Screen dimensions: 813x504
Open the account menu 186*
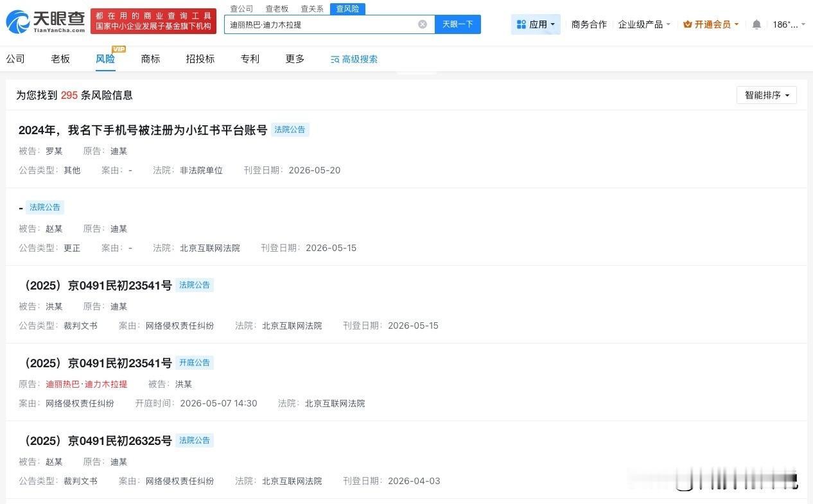click(789, 24)
